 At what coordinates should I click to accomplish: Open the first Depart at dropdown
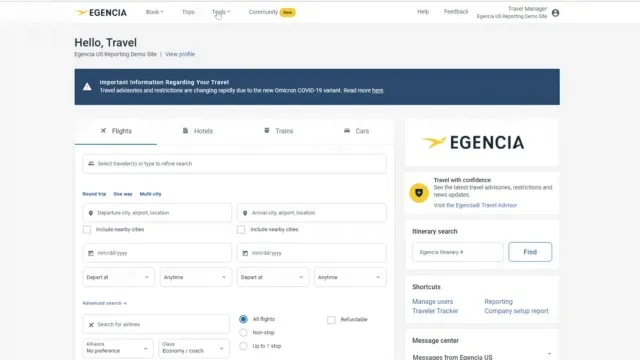click(x=118, y=277)
